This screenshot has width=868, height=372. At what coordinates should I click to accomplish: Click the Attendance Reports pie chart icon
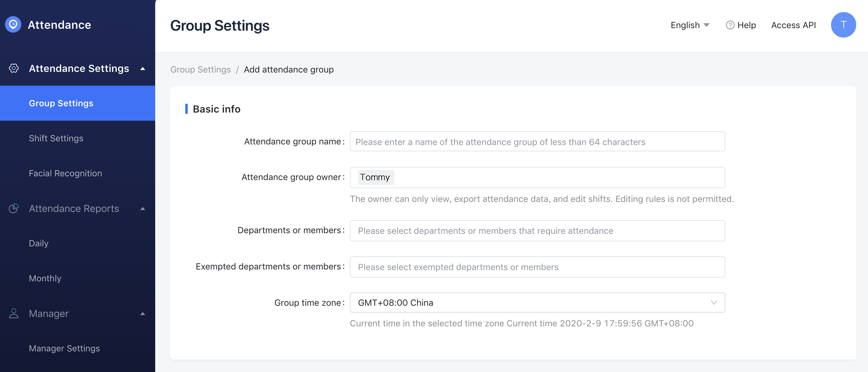(x=13, y=209)
